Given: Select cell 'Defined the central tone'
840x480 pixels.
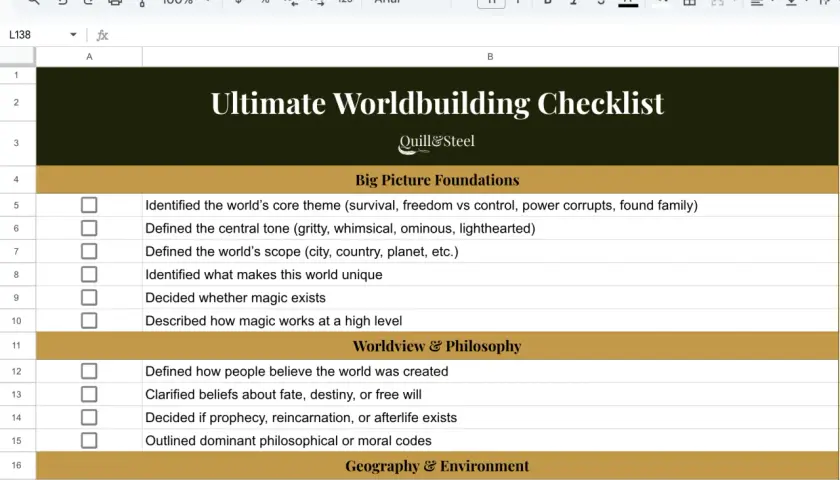Looking at the screenshot, I should (490, 228).
